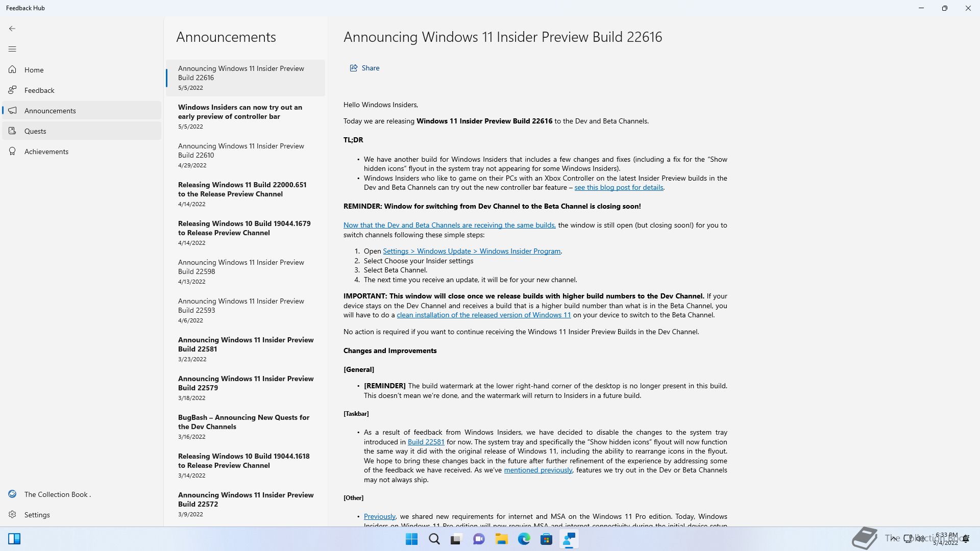
Task: Open Windows 10 Build 19044.1679 announcement
Action: click(246, 233)
